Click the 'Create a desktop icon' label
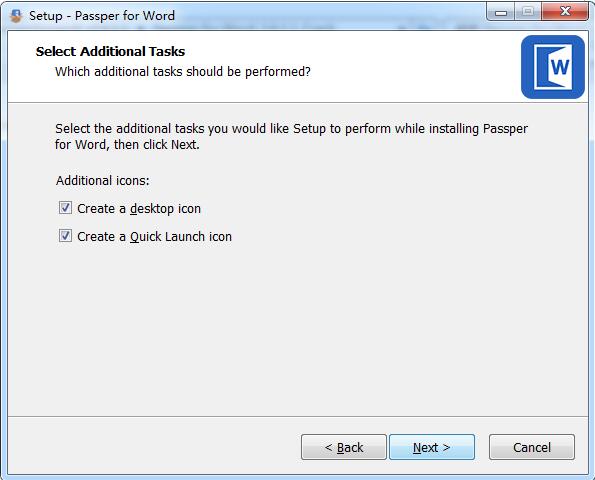Viewport: 595px width, 480px height. click(139, 209)
